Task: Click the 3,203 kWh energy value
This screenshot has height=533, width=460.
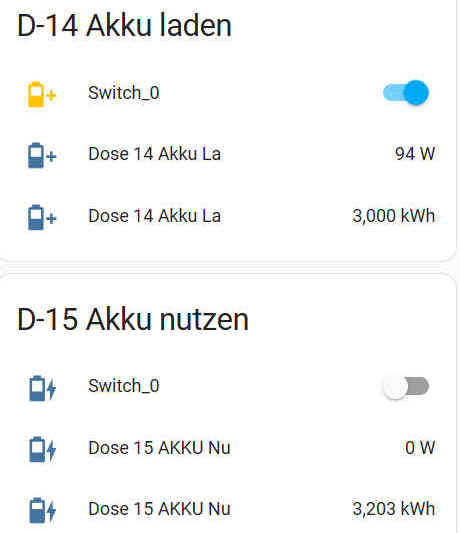Action: coord(394,509)
